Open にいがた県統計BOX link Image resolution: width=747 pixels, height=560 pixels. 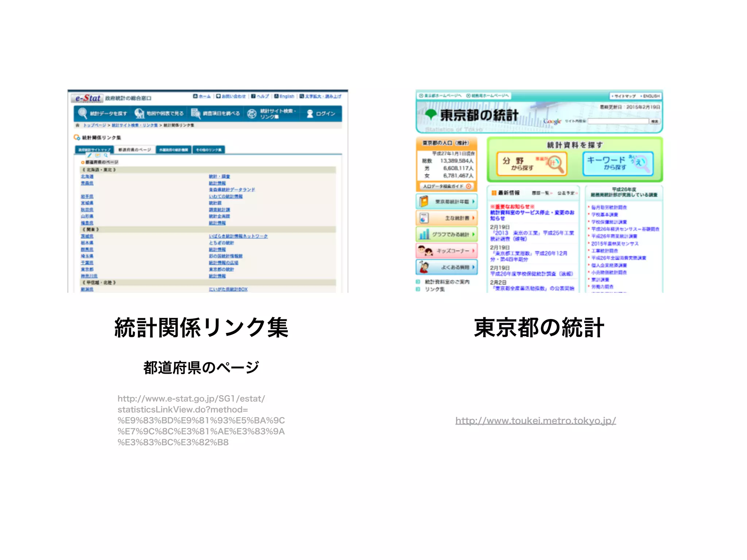228,289
